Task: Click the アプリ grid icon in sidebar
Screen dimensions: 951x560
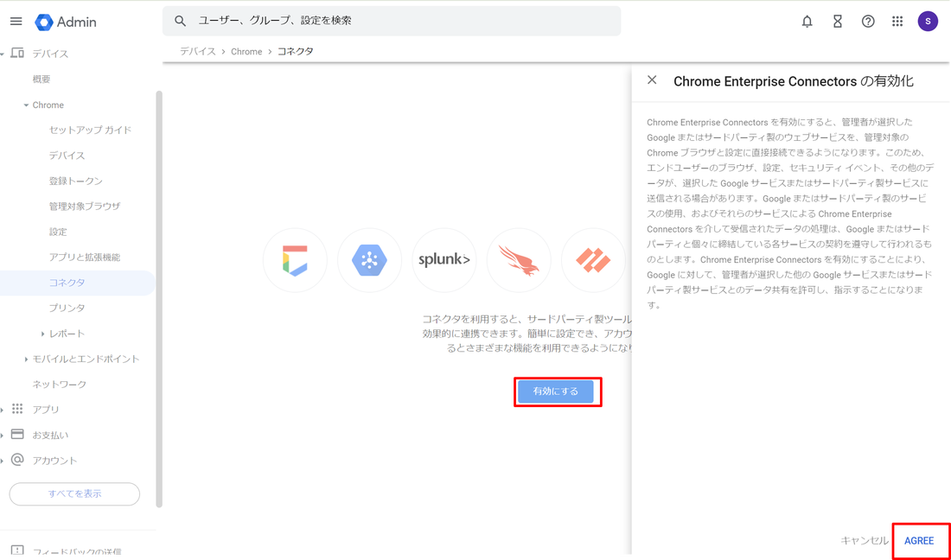Action: pos(17,409)
